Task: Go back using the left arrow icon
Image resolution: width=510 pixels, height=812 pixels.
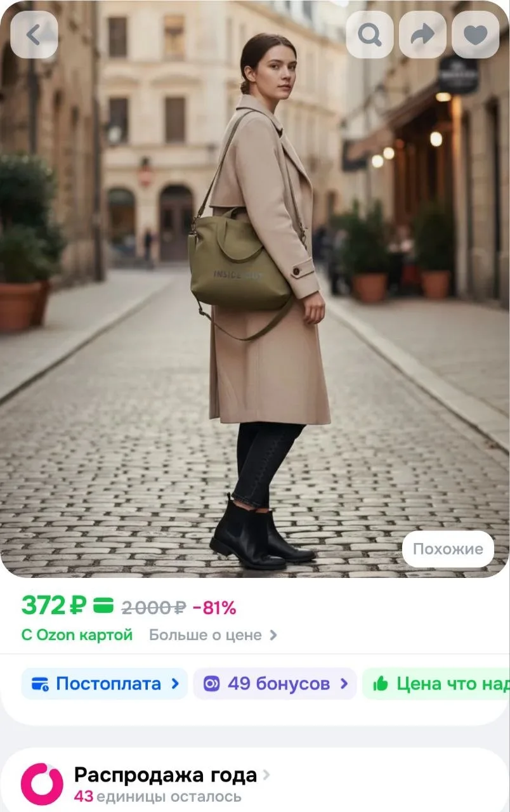Action: click(x=34, y=35)
